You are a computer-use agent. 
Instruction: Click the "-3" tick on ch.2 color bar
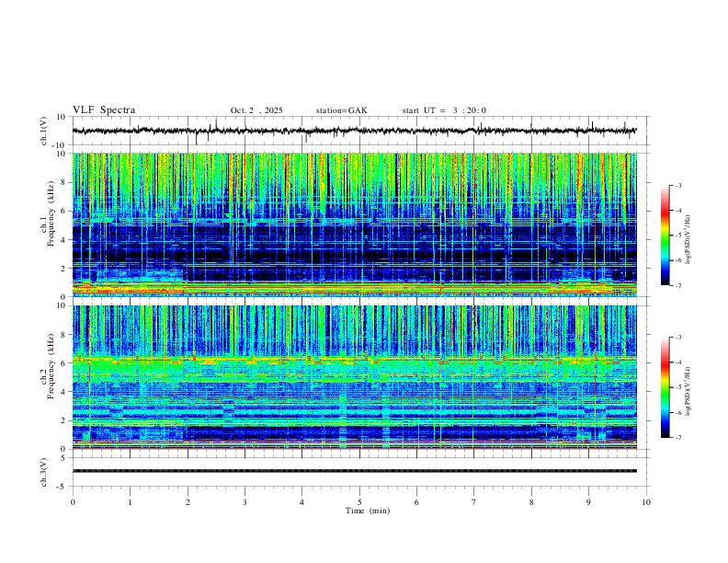click(x=677, y=338)
